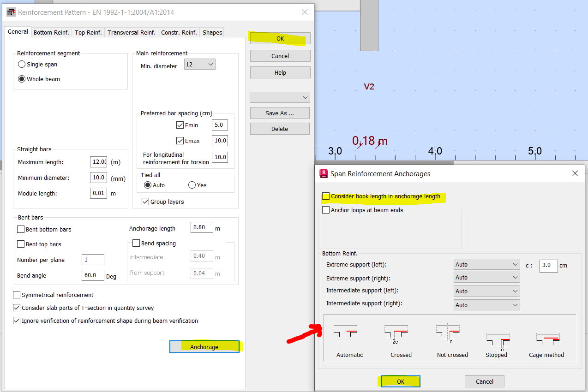Click the Anchorage length input field
Screen dimensions: 588x392
coord(202,227)
